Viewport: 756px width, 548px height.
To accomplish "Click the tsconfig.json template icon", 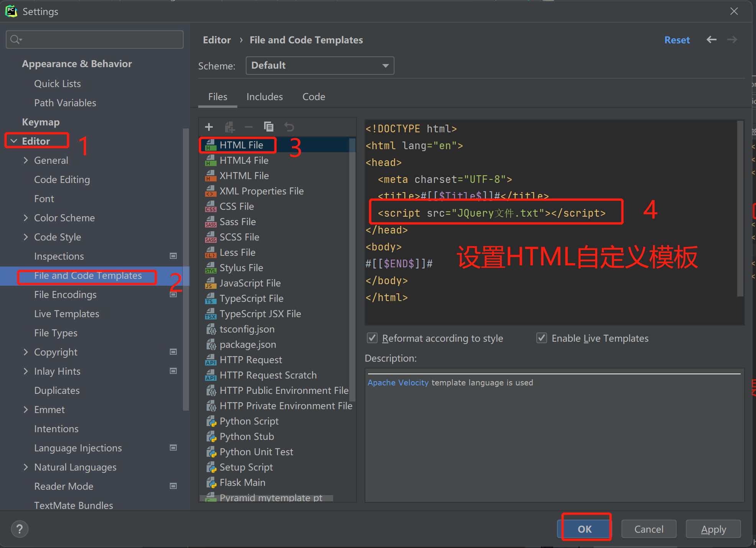I will click(x=211, y=329).
